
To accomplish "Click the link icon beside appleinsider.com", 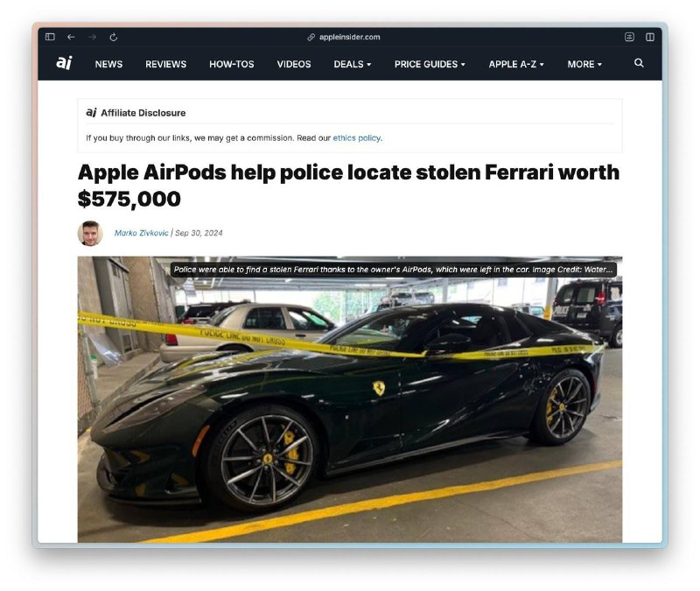I will (311, 37).
